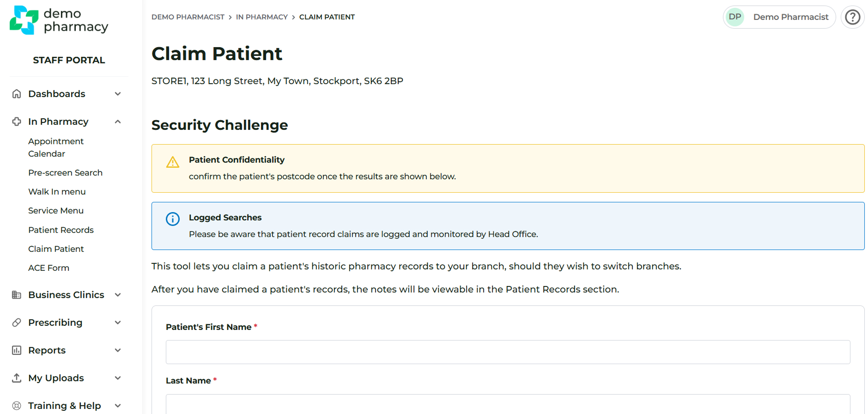Screen dimensions: 868x414
Task: Open the ACE Form page
Action: click(49, 268)
